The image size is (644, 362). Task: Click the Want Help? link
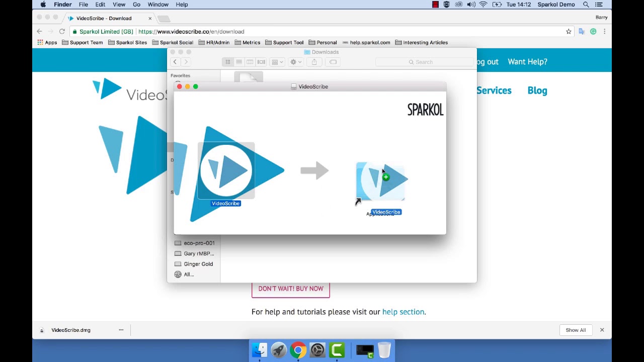527,61
